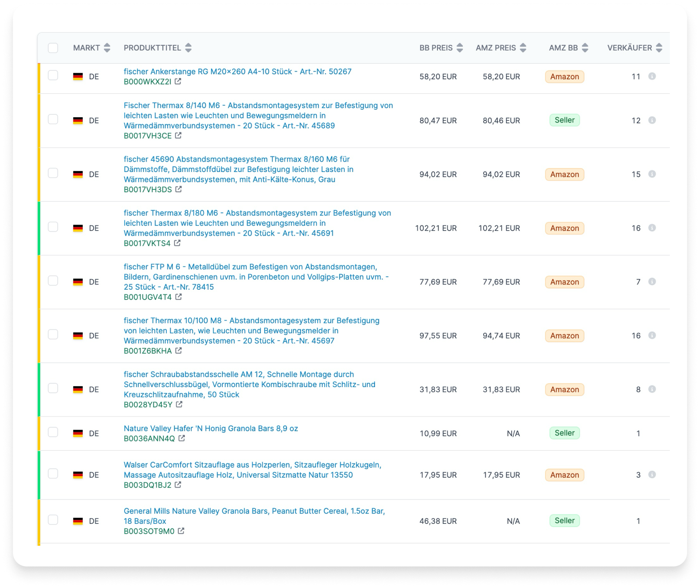Select the Walser CarComfort row checkbox
Screen dimensions: 700x588
(53, 474)
